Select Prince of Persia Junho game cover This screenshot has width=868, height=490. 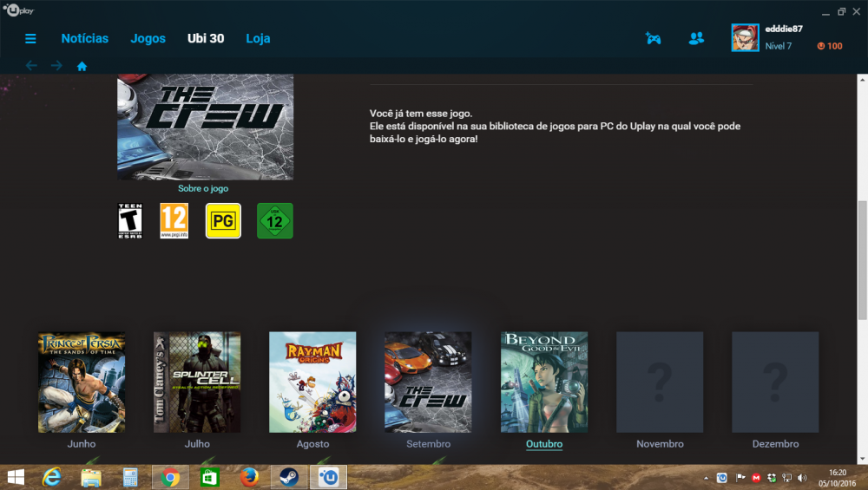point(82,382)
